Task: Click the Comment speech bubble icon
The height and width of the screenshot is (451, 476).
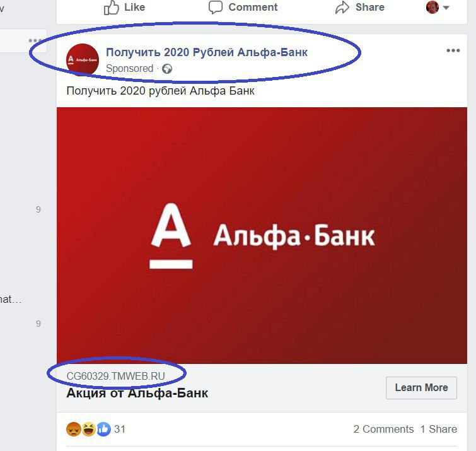Action: (215, 8)
